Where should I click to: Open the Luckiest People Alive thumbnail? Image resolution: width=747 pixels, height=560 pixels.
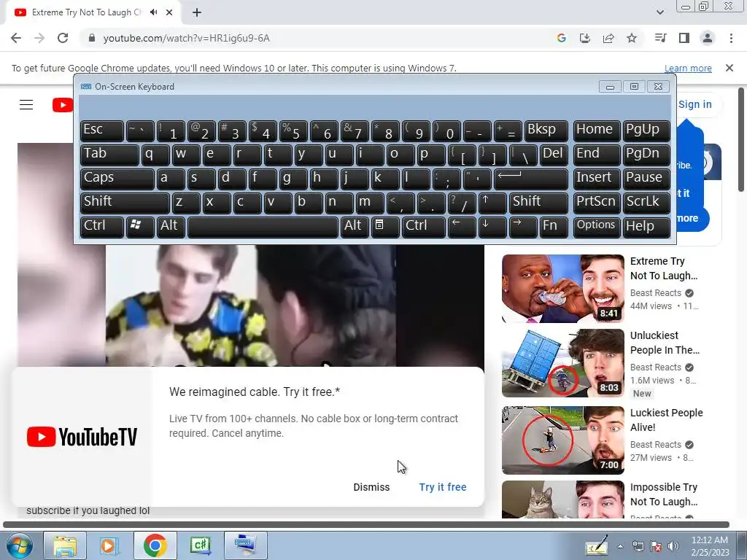[x=562, y=440]
